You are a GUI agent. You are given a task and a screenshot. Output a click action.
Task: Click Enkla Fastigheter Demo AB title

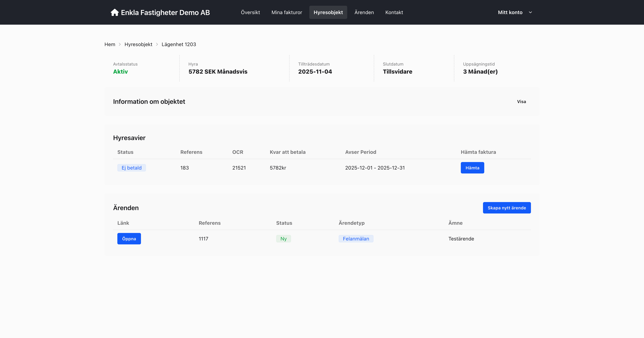click(165, 13)
